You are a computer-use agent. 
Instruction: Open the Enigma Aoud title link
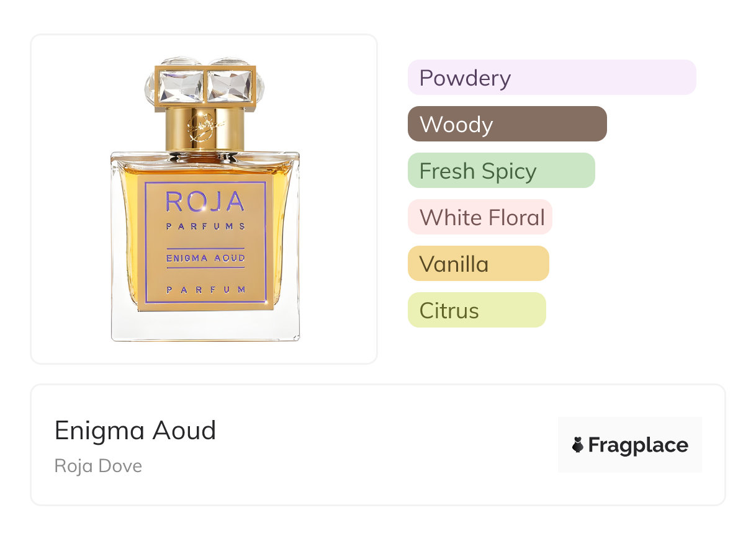coord(135,431)
